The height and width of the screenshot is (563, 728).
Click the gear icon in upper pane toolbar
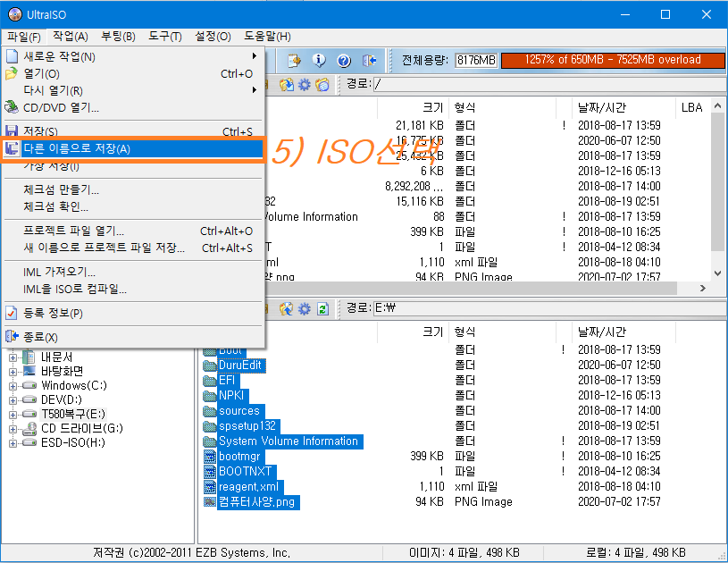304,85
